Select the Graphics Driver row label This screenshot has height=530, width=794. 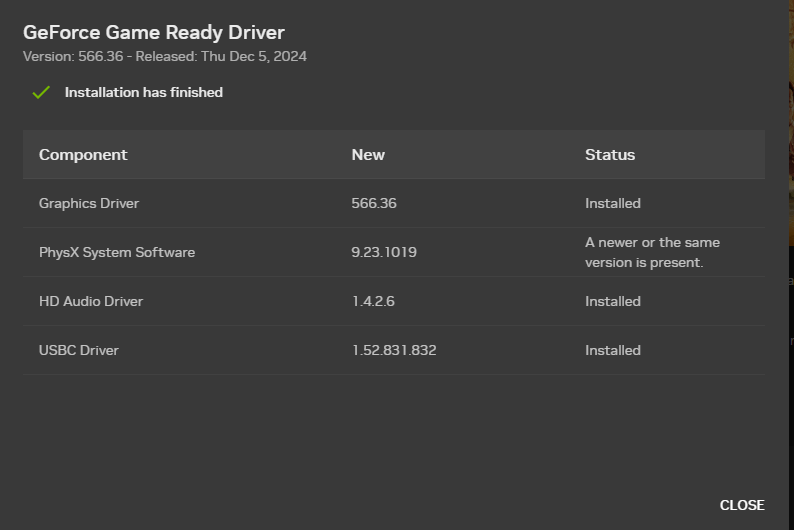tap(89, 203)
